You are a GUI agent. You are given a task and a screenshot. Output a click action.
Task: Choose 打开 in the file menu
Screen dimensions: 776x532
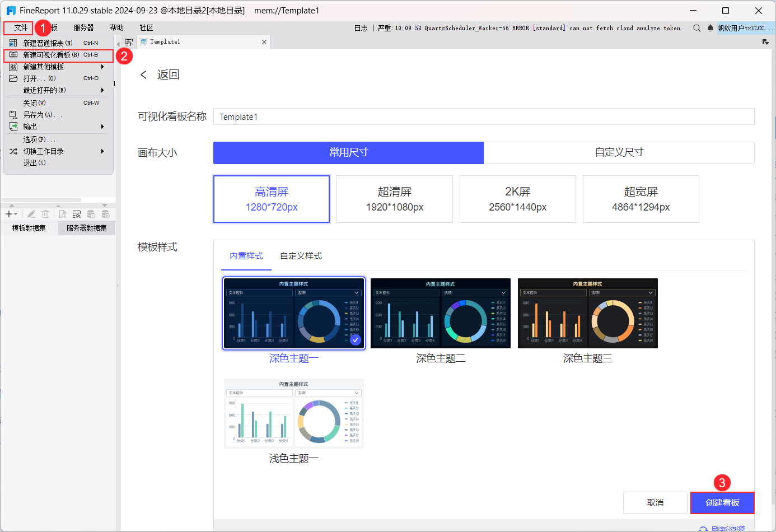tap(59, 78)
